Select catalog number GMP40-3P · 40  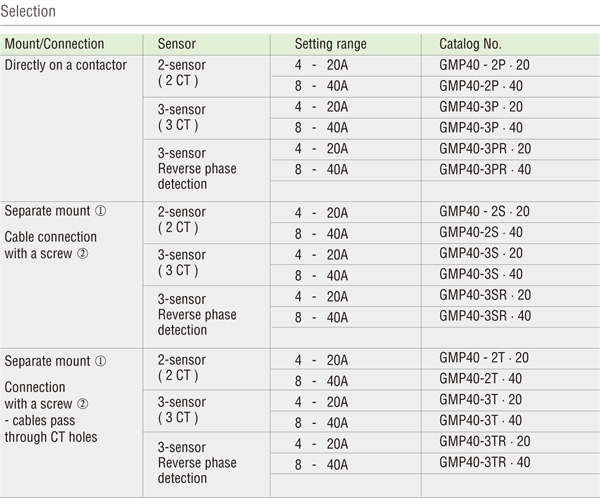tap(485, 127)
